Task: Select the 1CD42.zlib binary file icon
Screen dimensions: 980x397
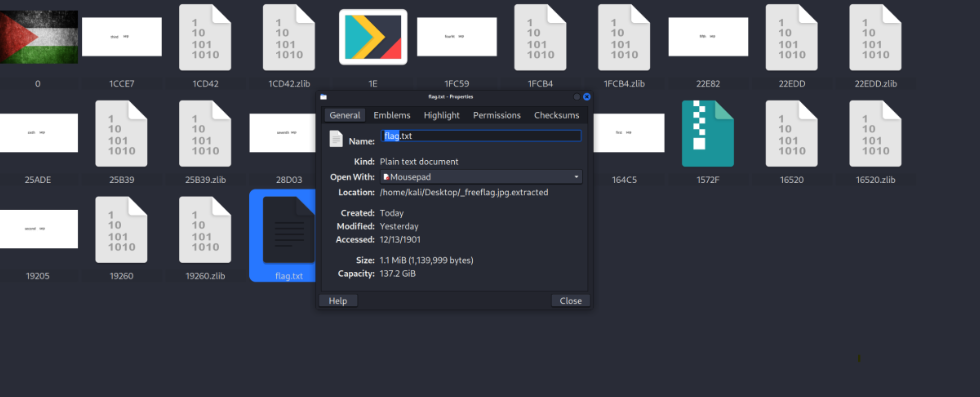Action: (x=289, y=37)
